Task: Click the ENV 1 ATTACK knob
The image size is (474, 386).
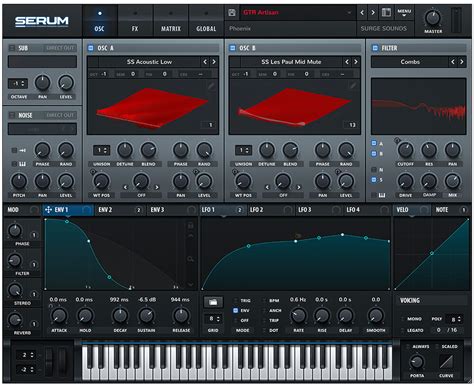Action: 59,315
